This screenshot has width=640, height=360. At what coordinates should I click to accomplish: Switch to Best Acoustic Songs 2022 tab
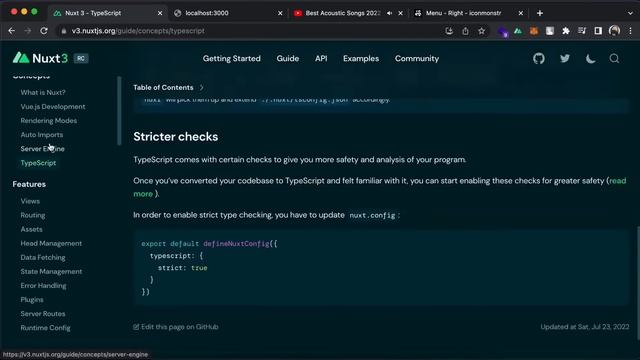(x=347, y=13)
